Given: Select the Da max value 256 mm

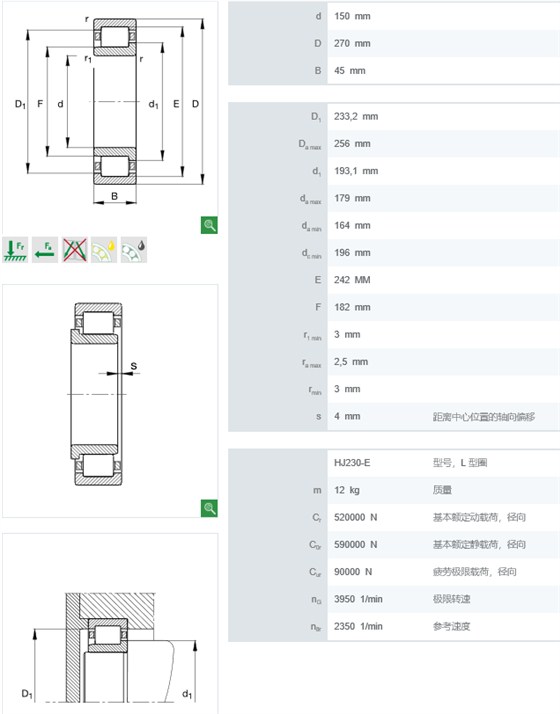Looking at the screenshot, I should pyautogui.click(x=352, y=144).
